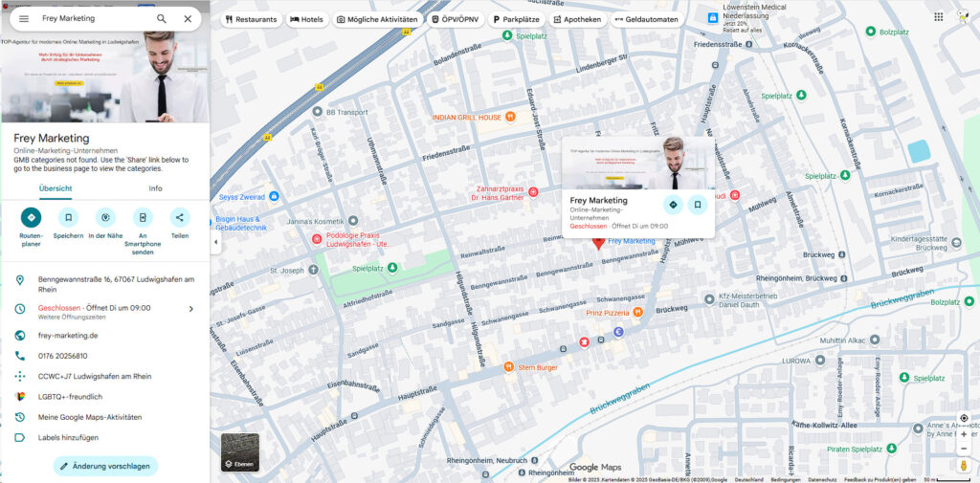Collapse the side panel arrow
The image size is (980, 483).
point(214,242)
